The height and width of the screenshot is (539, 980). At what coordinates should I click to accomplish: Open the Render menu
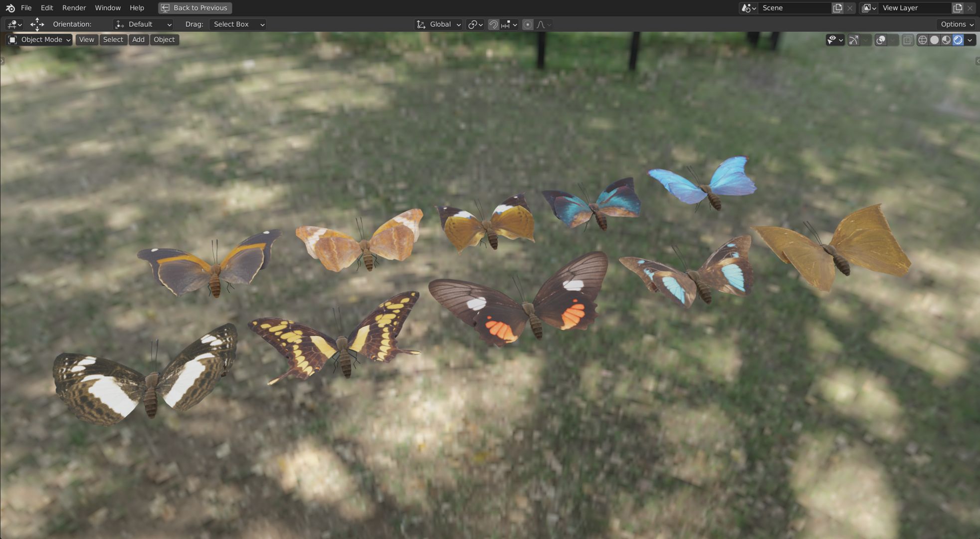pyautogui.click(x=74, y=8)
